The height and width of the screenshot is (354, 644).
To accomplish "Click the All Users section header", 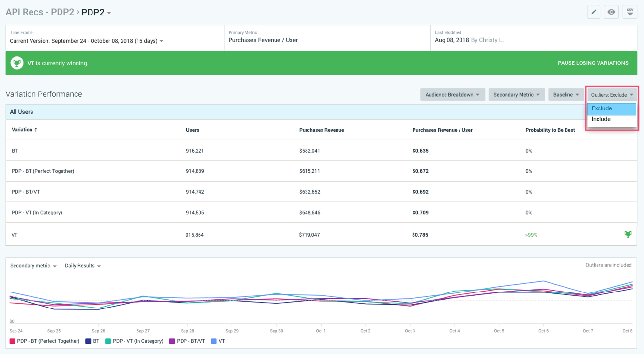I will pyautogui.click(x=21, y=112).
